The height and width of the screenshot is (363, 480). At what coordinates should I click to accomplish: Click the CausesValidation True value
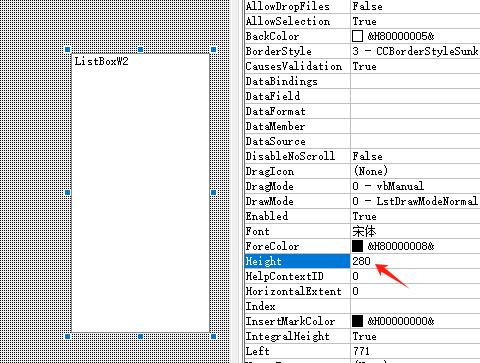point(364,66)
